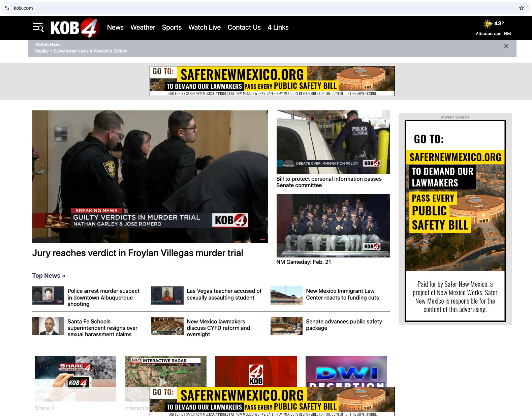Read New Mexico Immigrant Law Center article
Screen dimensions: 532x416
coord(342,294)
